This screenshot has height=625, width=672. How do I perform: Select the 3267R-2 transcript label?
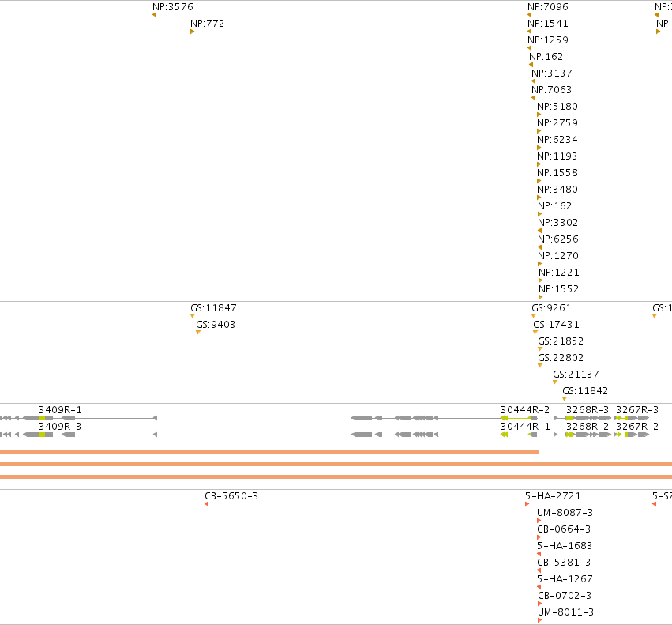[637, 427]
